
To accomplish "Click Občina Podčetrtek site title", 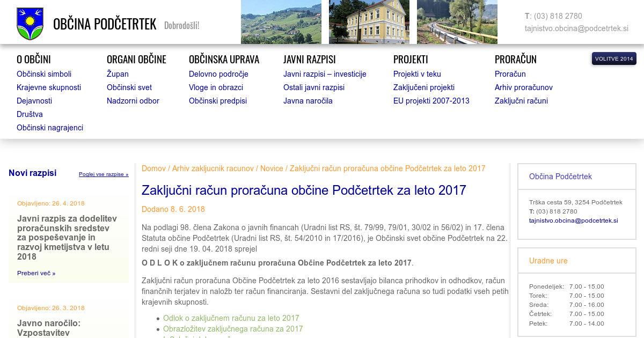I will 105,24.
